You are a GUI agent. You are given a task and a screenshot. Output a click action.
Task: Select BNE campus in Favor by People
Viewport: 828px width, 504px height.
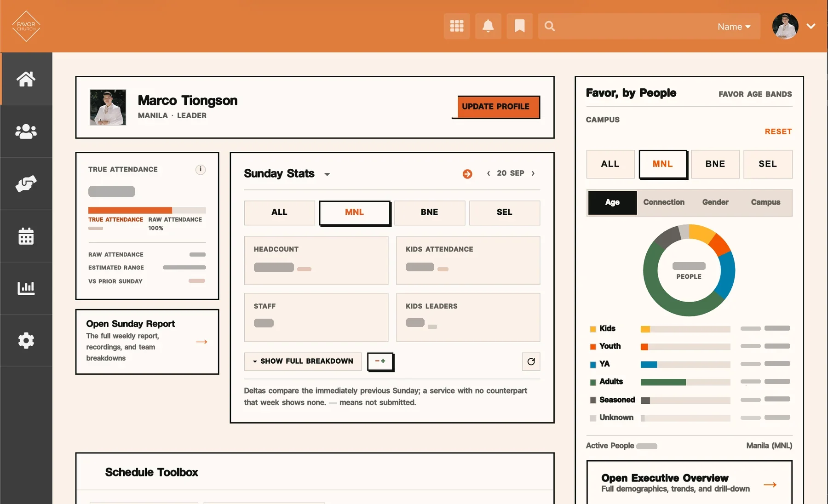pyautogui.click(x=715, y=164)
